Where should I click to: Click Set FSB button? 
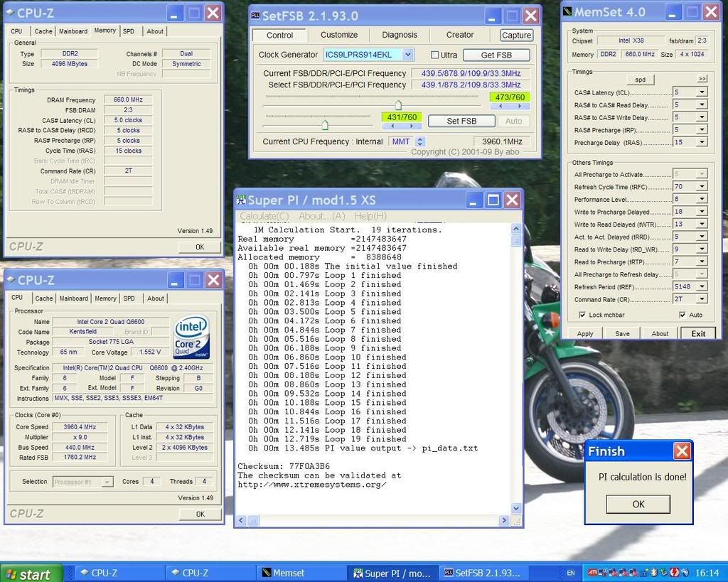click(461, 121)
